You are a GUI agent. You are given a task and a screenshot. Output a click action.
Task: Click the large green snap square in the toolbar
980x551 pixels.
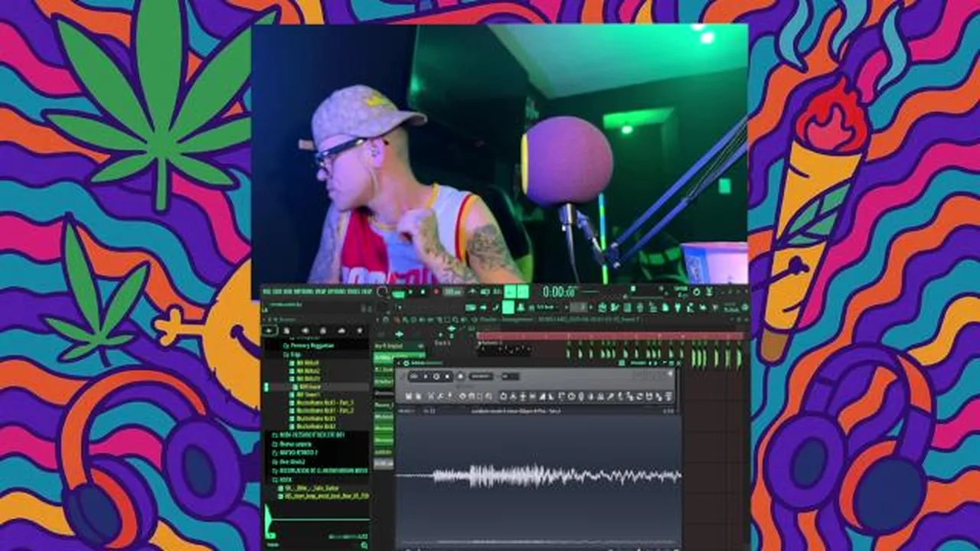508,307
